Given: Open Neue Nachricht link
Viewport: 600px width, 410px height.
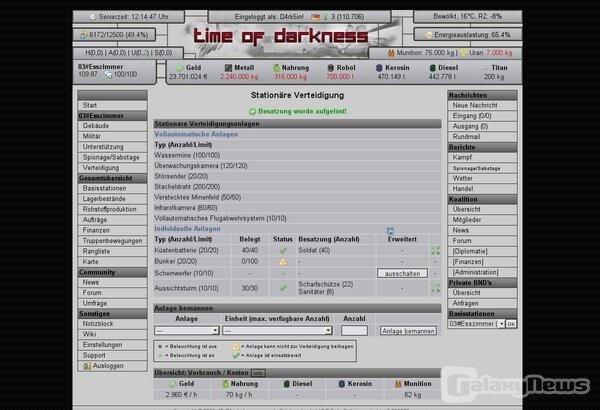Looking at the screenshot, I should pos(482,105).
